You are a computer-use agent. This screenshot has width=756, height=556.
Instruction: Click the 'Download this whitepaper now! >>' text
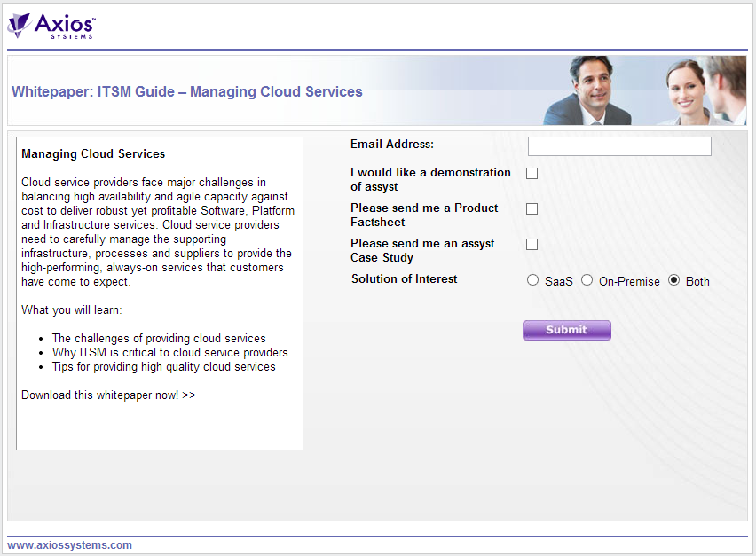click(108, 395)
